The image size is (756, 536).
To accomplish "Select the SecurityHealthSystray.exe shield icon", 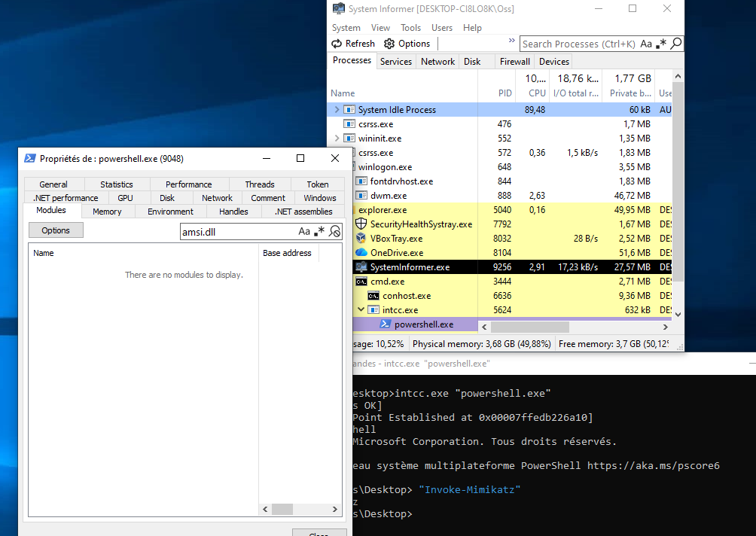I will pyautogui.click(x=361, y=224).
